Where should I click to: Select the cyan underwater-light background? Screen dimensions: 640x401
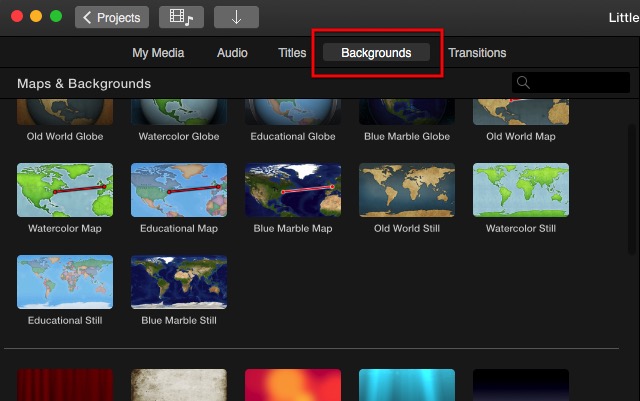[x=407, y=385]
